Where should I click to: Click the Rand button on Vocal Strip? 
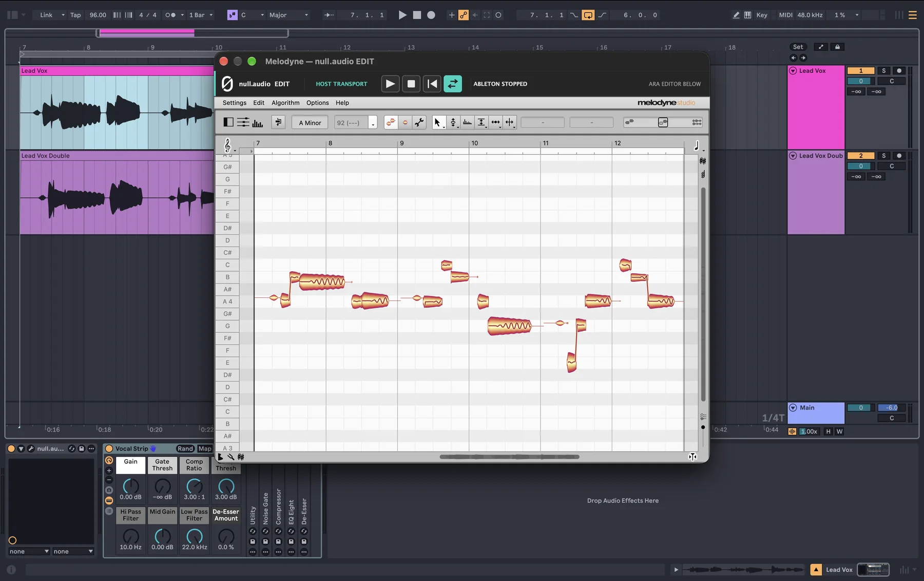pos(185,448)
